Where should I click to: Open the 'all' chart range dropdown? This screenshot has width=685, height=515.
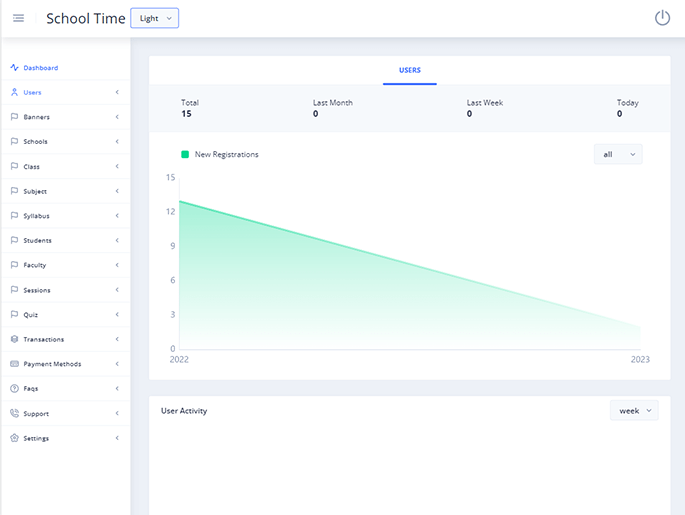(618, 154)
